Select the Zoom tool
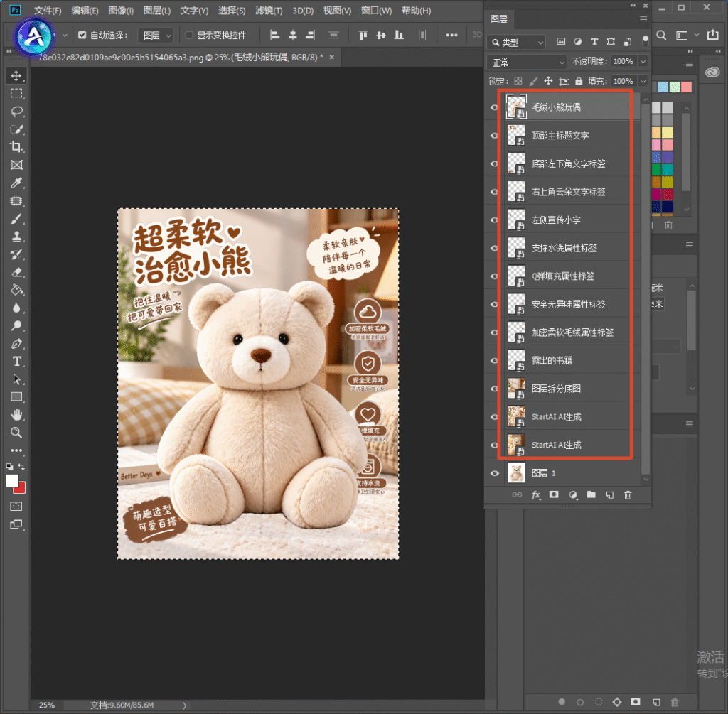 pyautogui.click(x=16, y=433)
